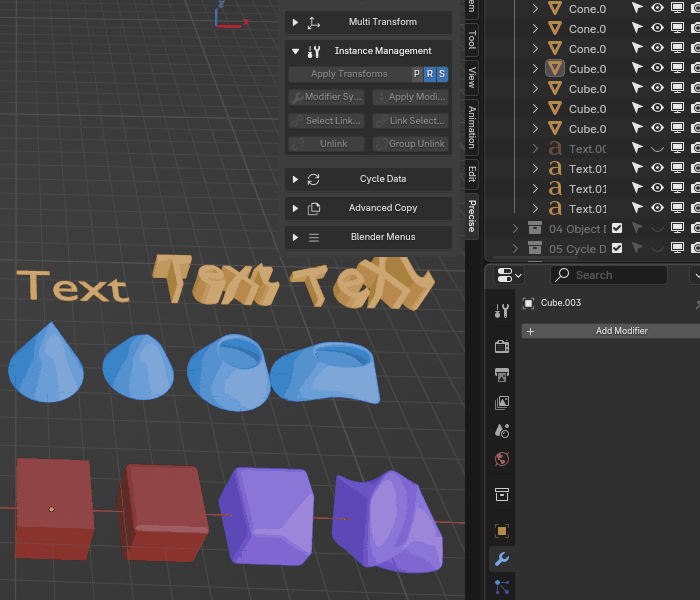Expand the highlighted Cube.0 outliner row

tap(535, 69)
